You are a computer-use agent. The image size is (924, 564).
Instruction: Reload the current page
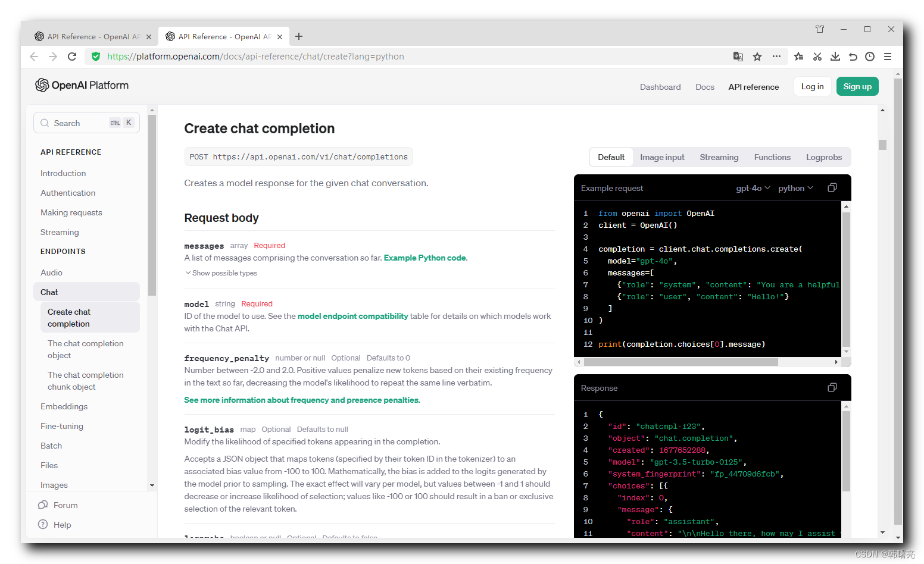[72, 57]
